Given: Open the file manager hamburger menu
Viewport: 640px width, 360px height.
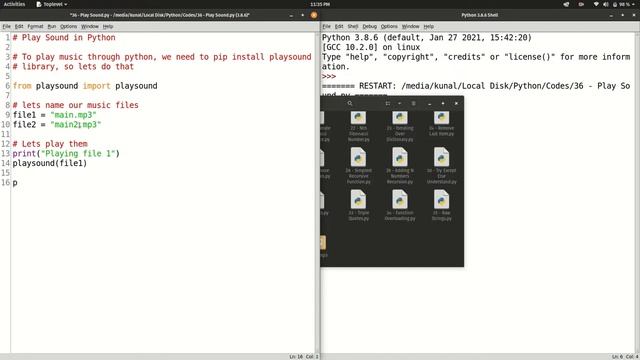Looking at the screenshot, I should pos(413,104).
